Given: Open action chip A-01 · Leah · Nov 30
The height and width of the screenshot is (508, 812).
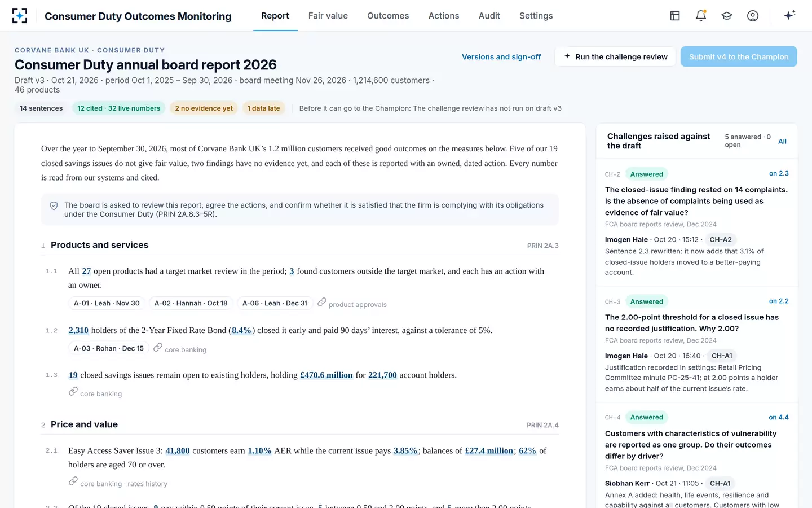Looking at the screenshot, I should click(107, 303).
